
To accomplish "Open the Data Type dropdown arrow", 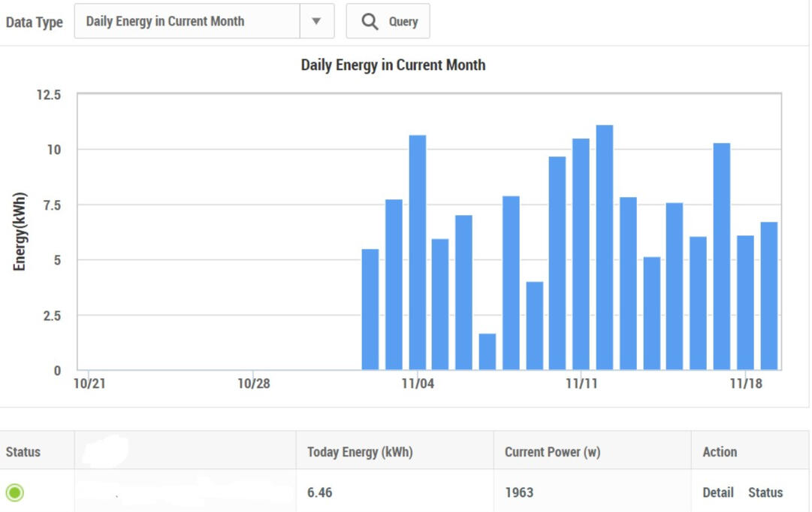I will [x=316, y=21].
